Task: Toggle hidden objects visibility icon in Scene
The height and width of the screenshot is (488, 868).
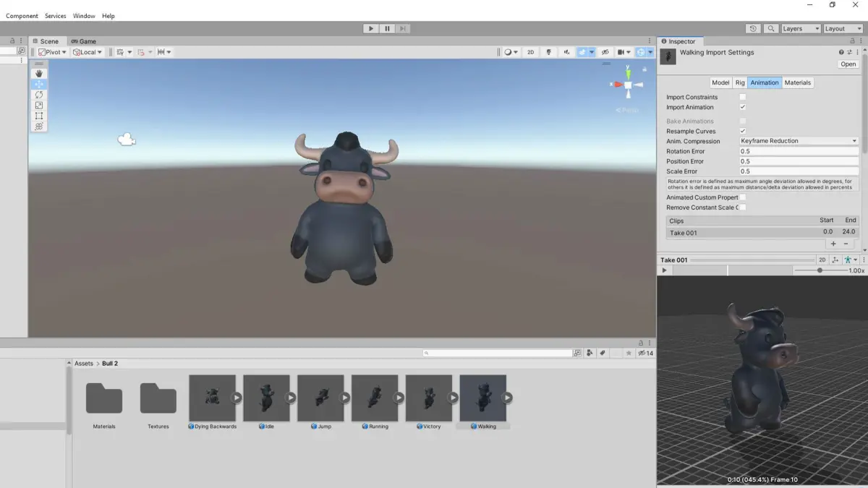Action: 605,52
